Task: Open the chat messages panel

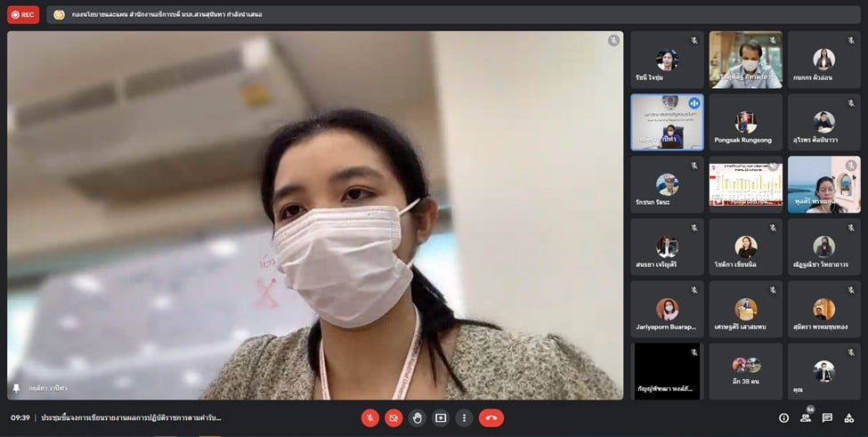Action: pyautogui.click(x=827, y=417)
